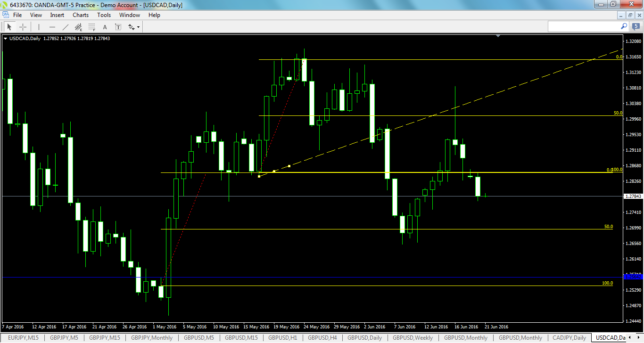
Task: Switch to the GBPUSD,Weekly chart tab
Action: point(413,338)
